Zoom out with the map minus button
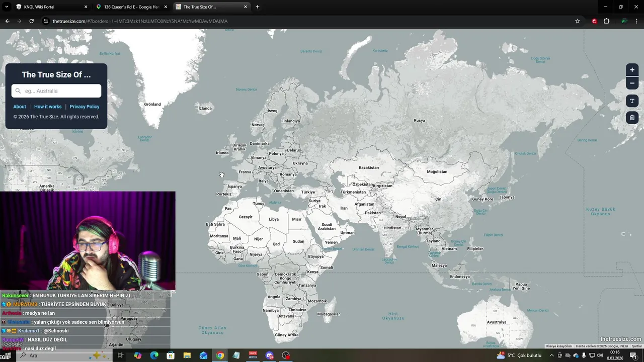The image size is (644, 362). 632,83
